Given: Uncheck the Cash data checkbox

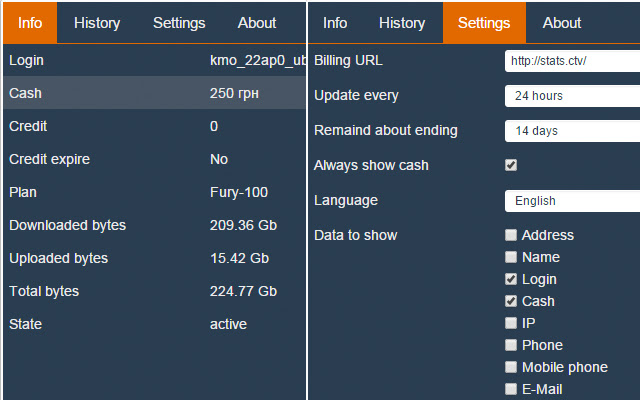Looking at the screenshot, I should 511,301.
